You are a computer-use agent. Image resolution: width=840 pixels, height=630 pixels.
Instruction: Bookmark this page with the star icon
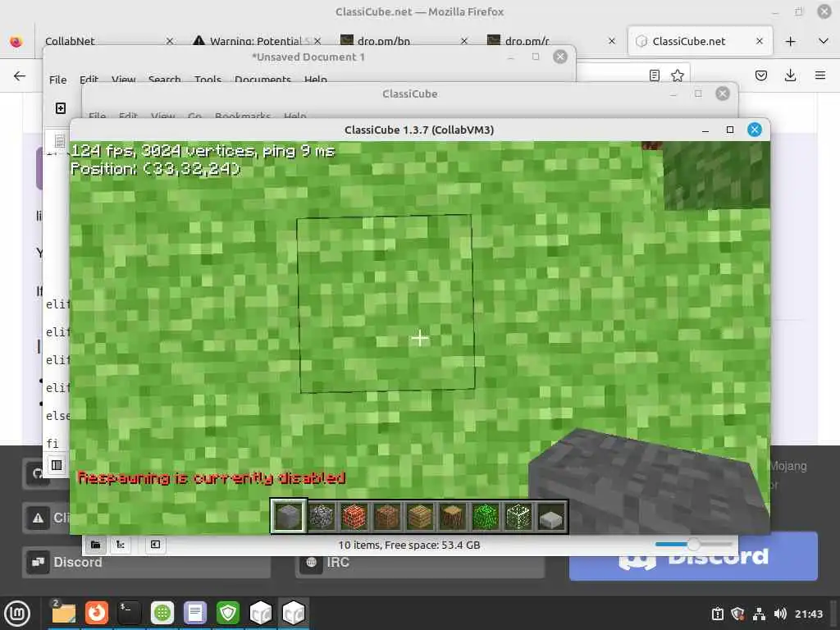point(677,75)
